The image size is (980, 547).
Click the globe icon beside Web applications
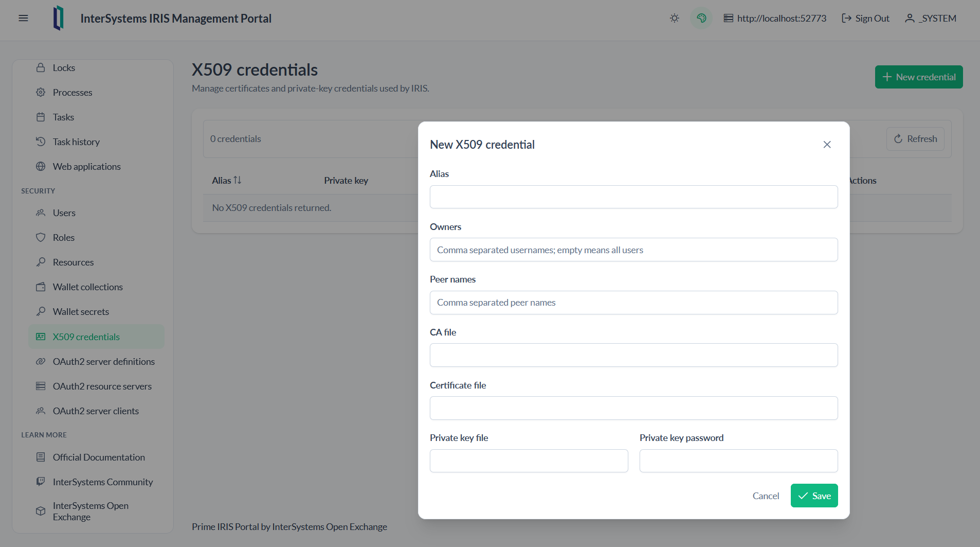pyautogui.click(x=41, y=166)
